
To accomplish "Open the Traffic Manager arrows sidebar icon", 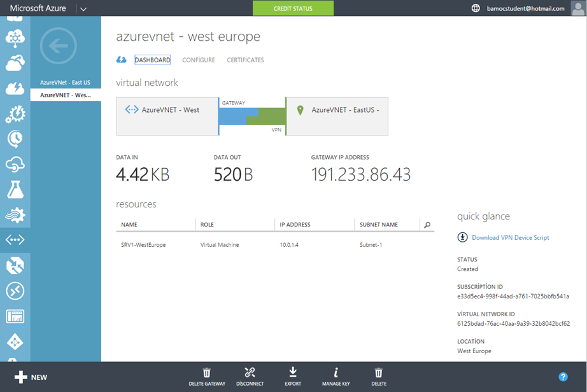I will (x=15, y=265).
